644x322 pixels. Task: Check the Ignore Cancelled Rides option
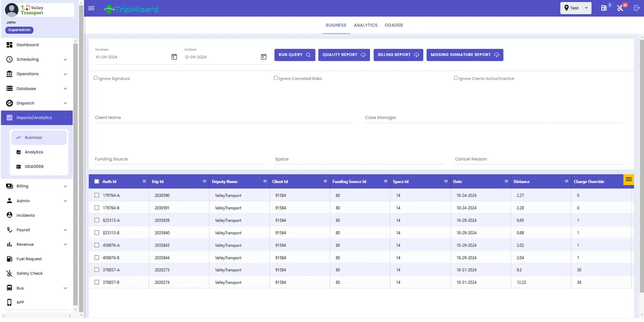(276, 78)
